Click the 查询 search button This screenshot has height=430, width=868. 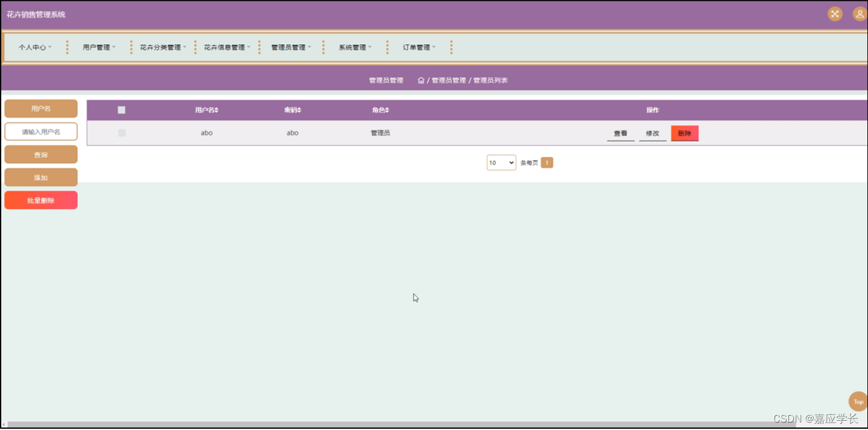coord(41,154)
